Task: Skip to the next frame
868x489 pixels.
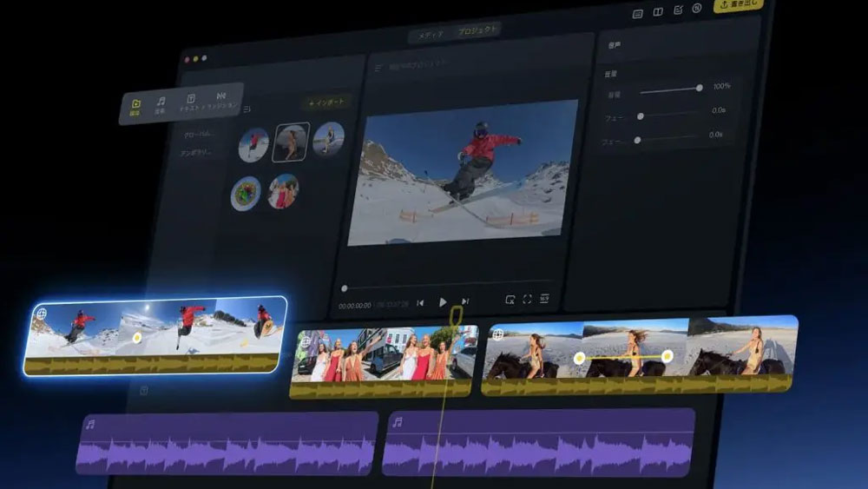Action: pos(465,301)
